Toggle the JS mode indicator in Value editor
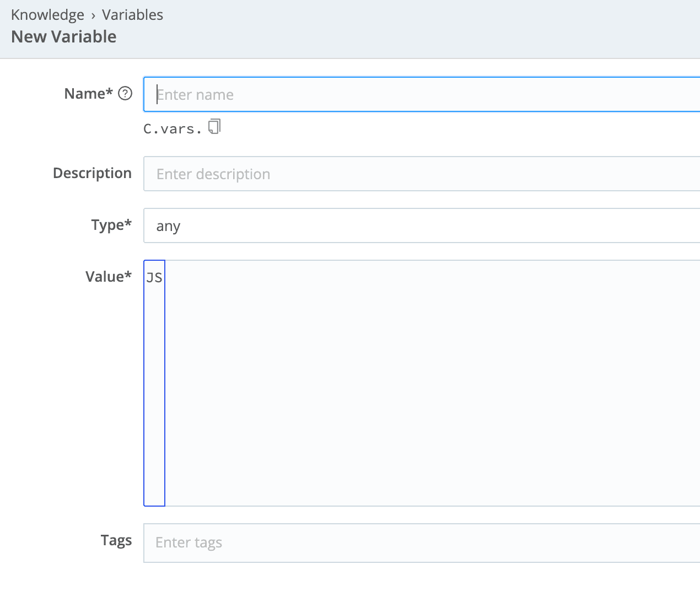Viewport: 700px width, 591px height. click(x=154, y=277)
